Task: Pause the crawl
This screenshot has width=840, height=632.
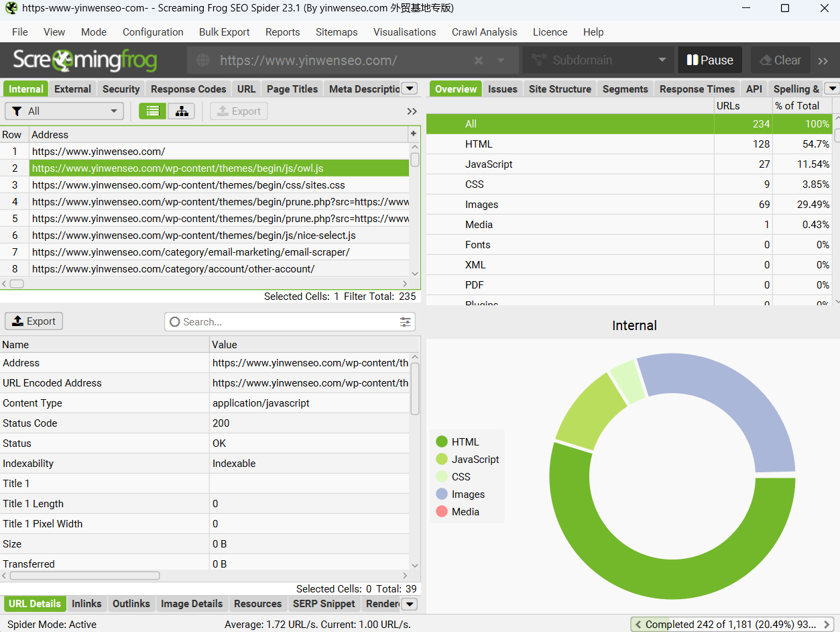Action: (x=710, y=60)
